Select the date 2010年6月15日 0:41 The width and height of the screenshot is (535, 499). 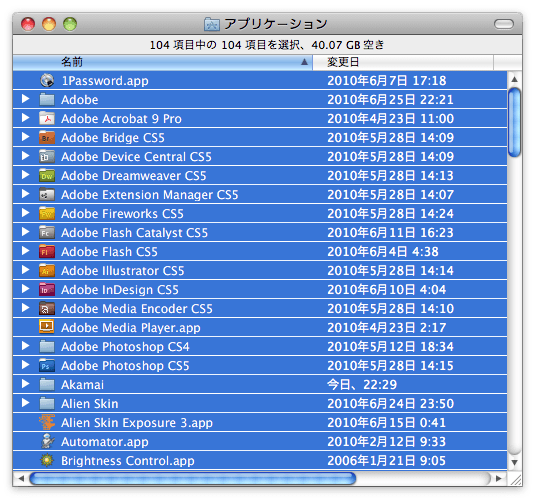(386, 423)
